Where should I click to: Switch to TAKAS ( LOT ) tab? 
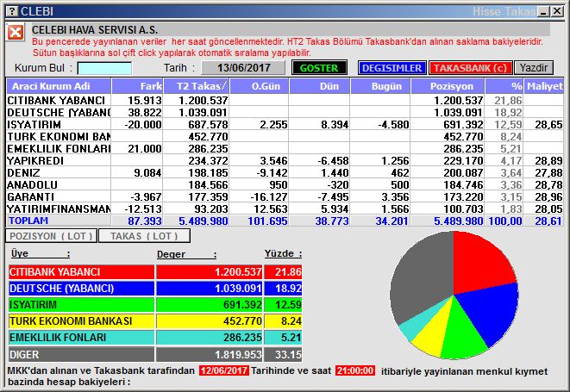coord(144,236)
